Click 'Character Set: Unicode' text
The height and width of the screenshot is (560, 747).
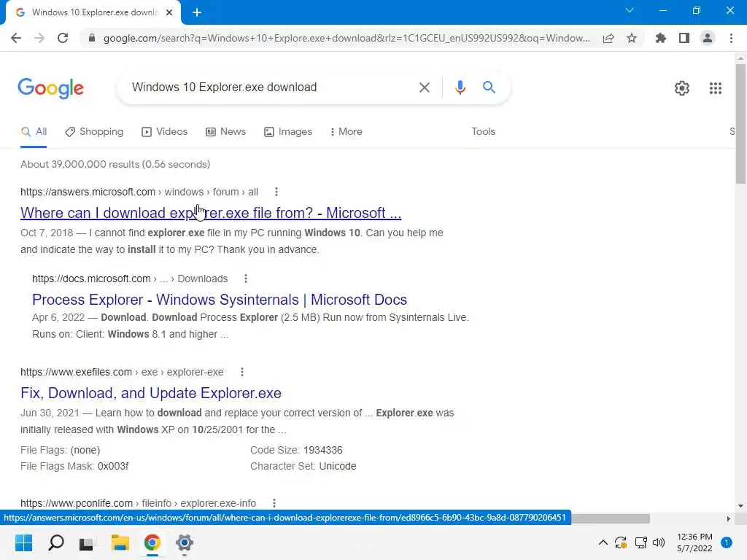click(303, 466)
